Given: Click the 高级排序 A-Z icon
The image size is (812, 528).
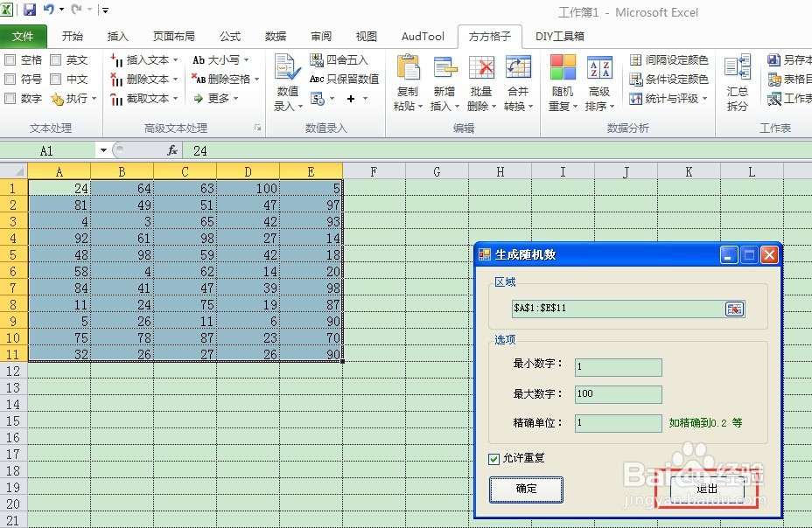Looking at the screenshot, I should (599, 67).
